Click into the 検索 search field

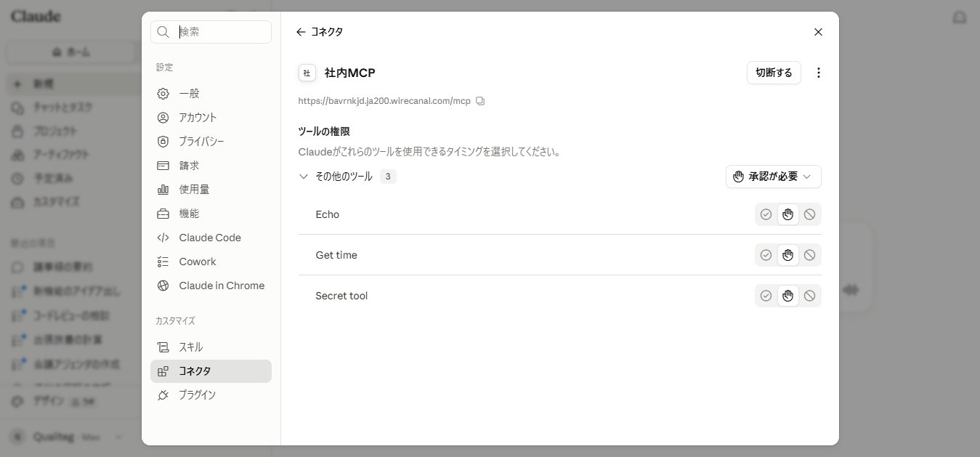[211, 32]
